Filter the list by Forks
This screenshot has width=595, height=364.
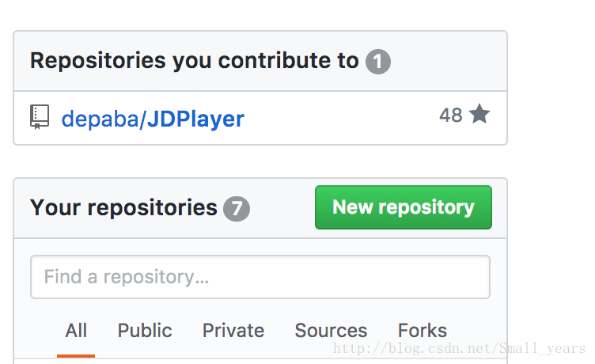[423, 330]
